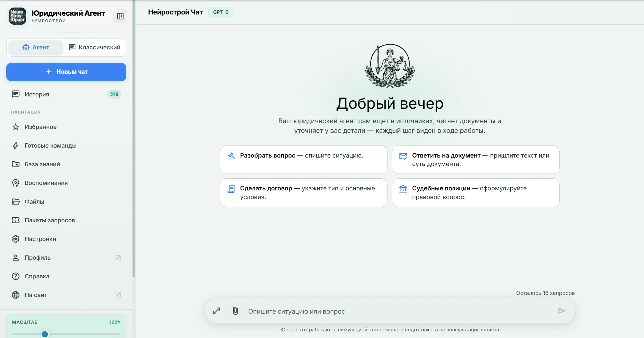Screen dimensions: 644x338
Task: Click the Нейрострой Чат title
Action: pos(175,12)
